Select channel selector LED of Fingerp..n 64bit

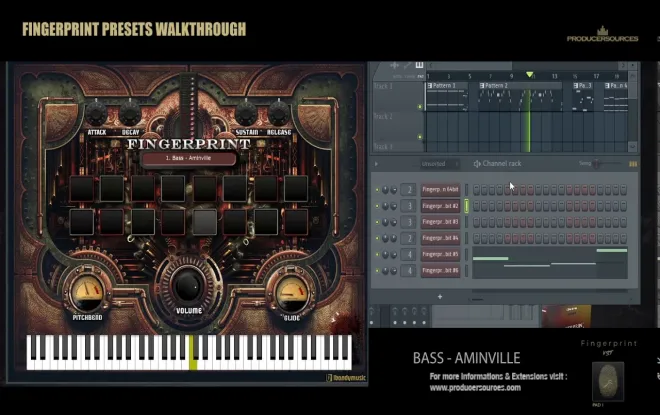466,190
